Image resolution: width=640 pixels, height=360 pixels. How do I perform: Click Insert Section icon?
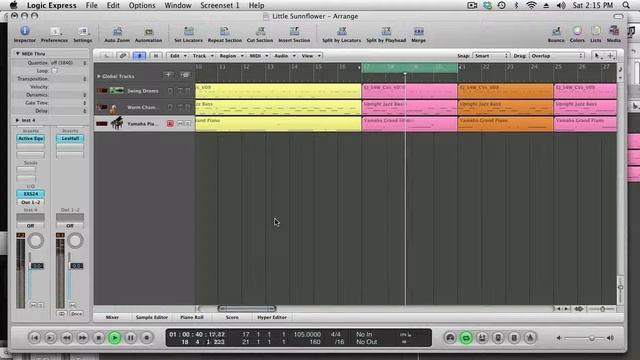pos(294,34)
